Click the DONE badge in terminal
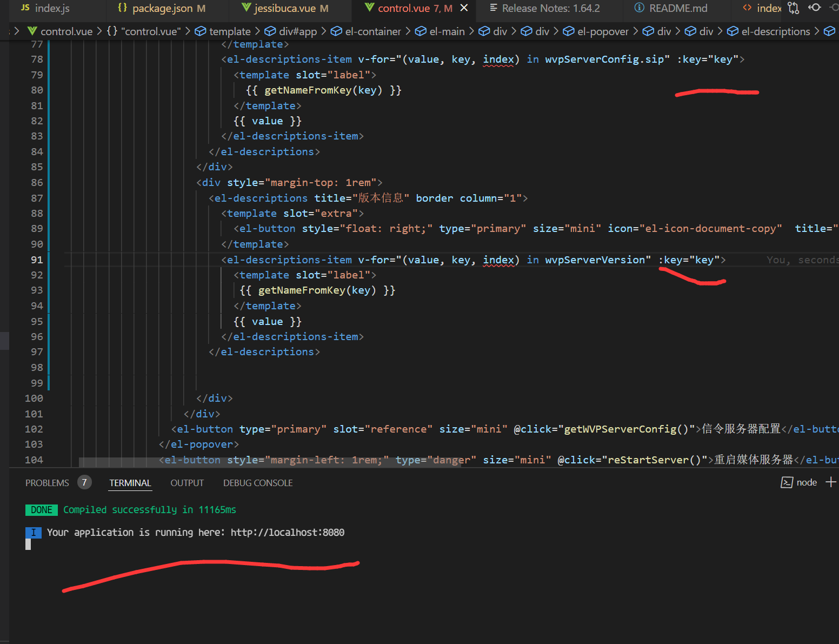 [x=42, y=510]
